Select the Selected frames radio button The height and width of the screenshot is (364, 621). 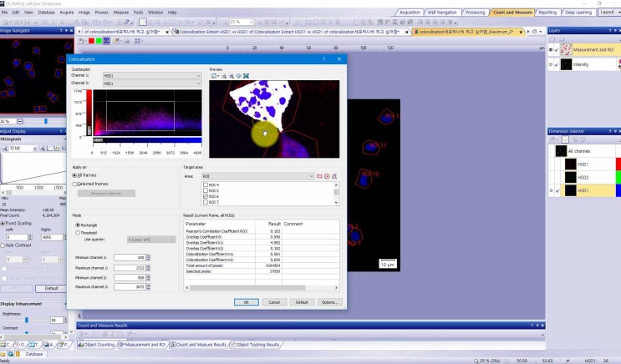click(x=74, y=184)
